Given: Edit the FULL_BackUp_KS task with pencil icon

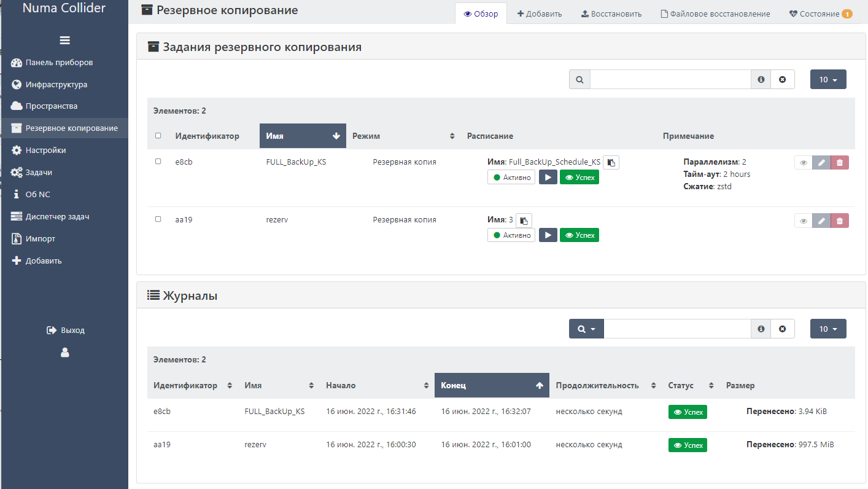Looking at the screenshot, I should (821, 162).
